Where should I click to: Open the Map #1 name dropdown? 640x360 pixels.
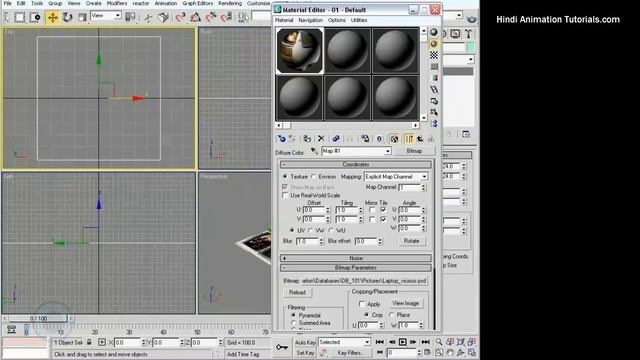388,151
